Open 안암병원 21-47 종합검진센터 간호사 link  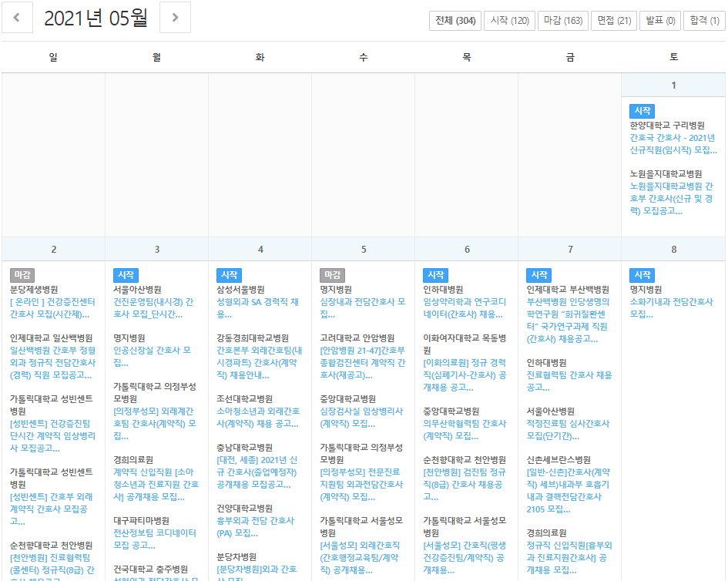tap(363, 363)
